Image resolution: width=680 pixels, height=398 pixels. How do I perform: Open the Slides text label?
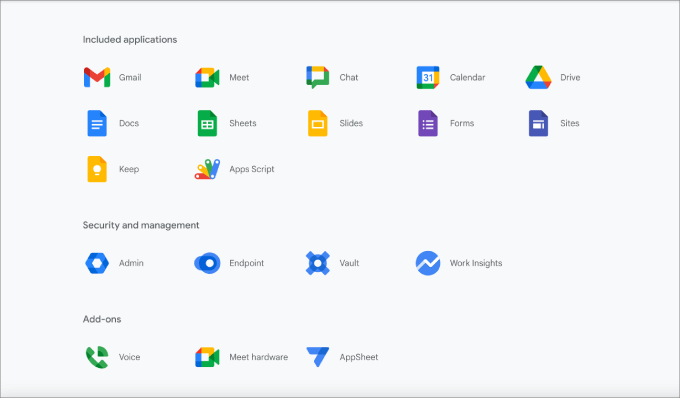(351, 123)
